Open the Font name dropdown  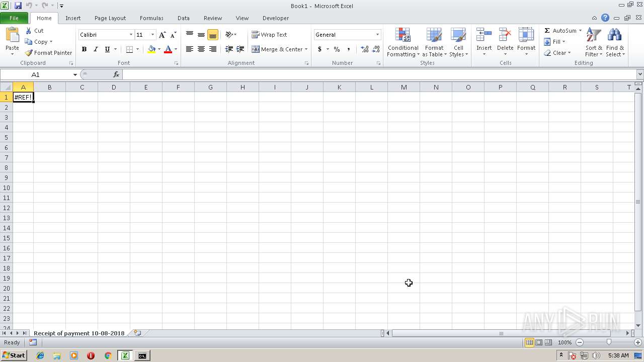[131, 35]
